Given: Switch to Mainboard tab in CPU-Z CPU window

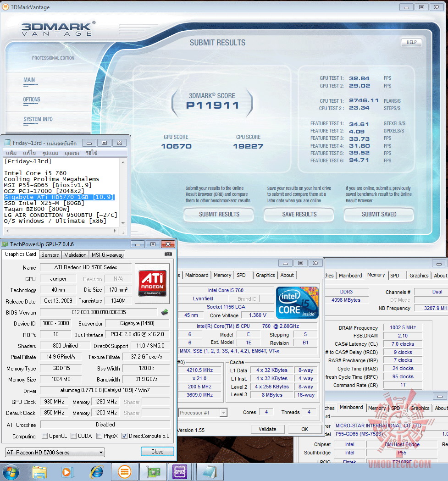Looking at the screenshot, I should (197, 275).
